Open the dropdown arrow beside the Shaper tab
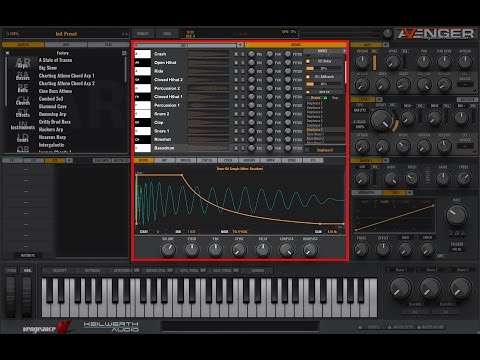The image size is (480, 360). pyautogui.click(x=385, y=160)
